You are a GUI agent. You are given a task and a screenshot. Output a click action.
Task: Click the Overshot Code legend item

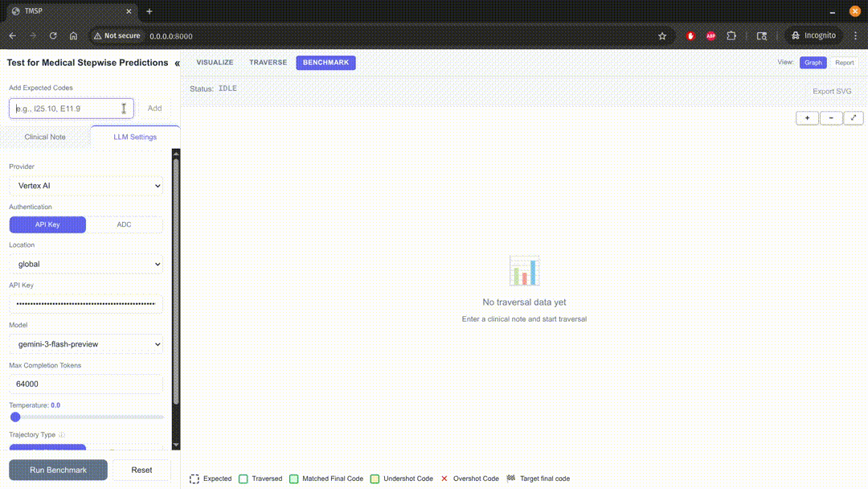tap(469, 479)
